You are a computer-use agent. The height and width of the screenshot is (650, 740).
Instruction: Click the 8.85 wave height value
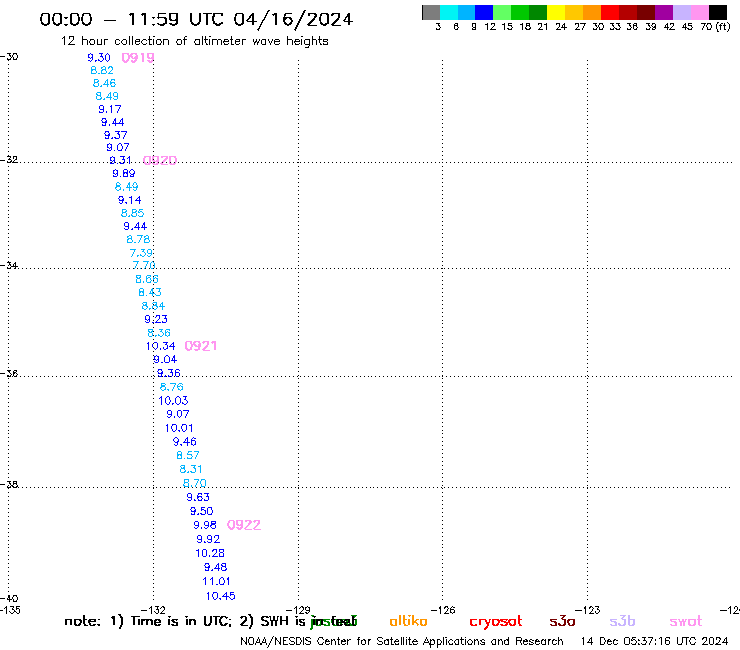tap(132, 213)
